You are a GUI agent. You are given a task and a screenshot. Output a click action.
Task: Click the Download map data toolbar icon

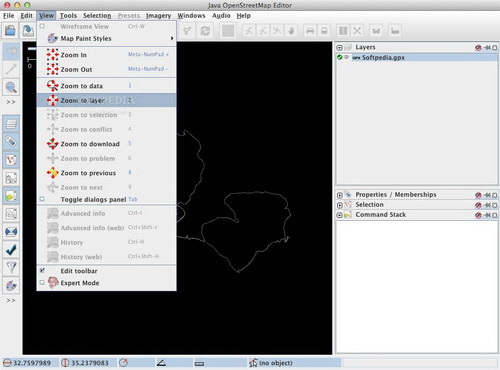(x=28, y=31)
